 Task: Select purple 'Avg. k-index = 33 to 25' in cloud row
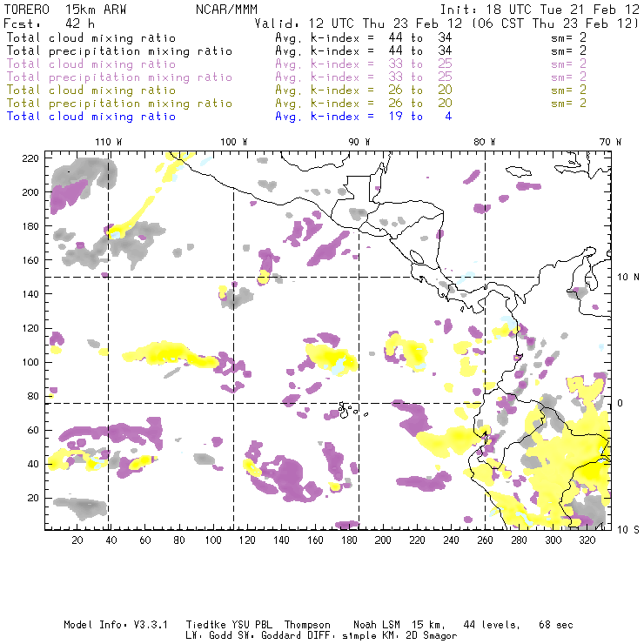coord(364,64)
